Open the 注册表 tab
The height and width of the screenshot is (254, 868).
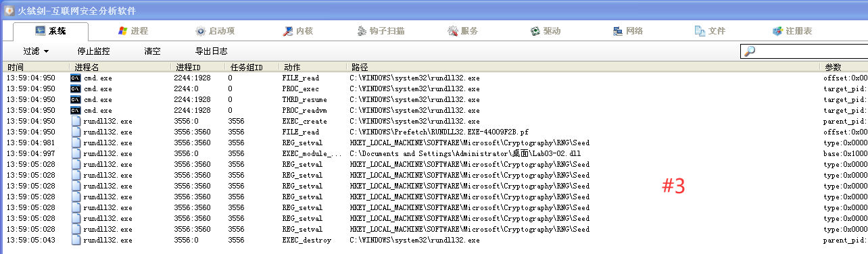[792, 31]
